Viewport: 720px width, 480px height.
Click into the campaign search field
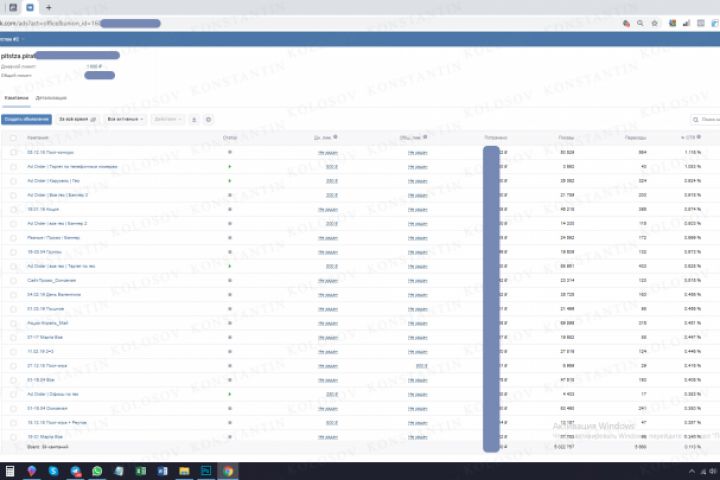706,119
